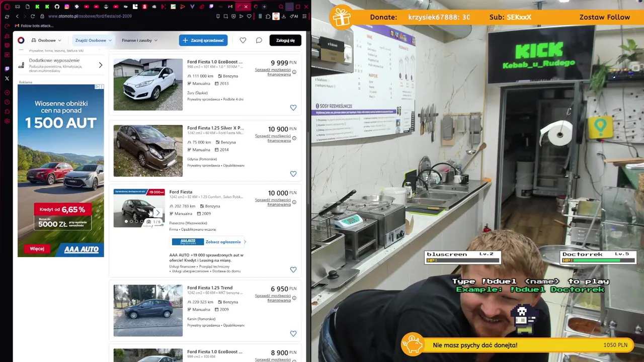This screenshot has width=644, height=362.
Task: Open X in the Opera sidebar
Action: pos(7,78)
